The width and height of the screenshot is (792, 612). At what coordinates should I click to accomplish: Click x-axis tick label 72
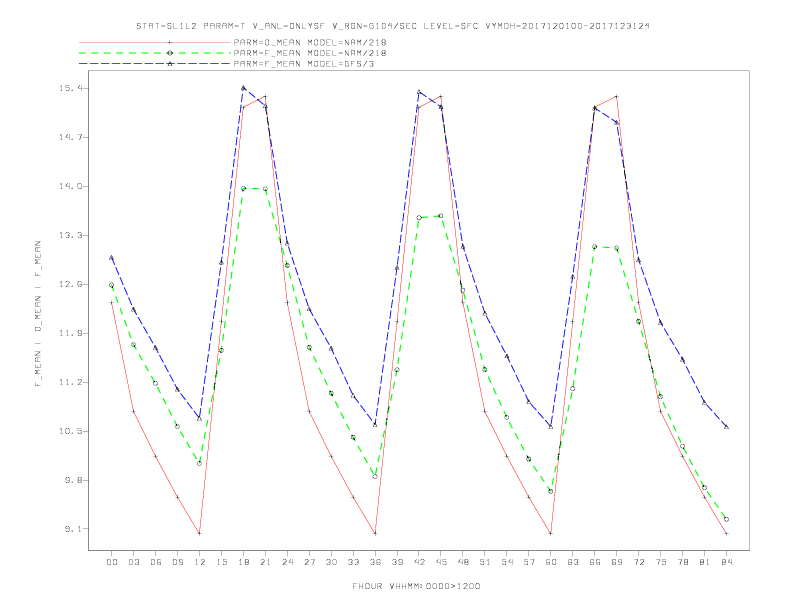[x=638, y=562]
